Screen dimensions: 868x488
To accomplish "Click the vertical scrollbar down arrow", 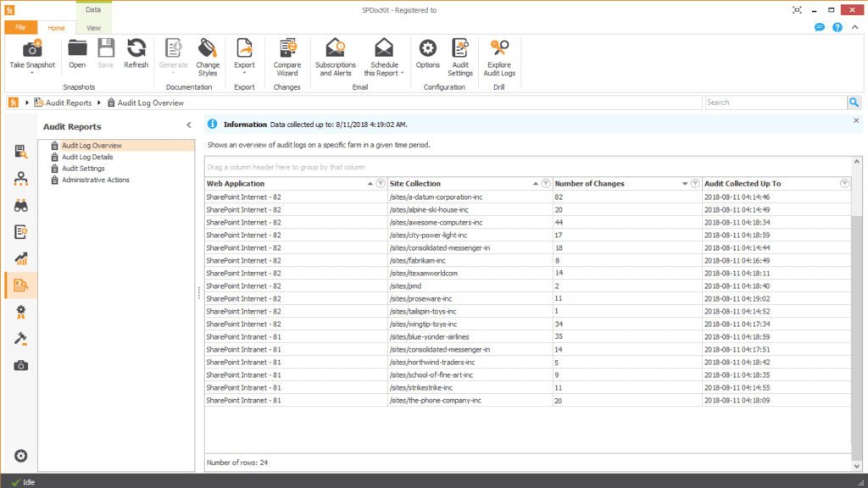I will (856, 466).
